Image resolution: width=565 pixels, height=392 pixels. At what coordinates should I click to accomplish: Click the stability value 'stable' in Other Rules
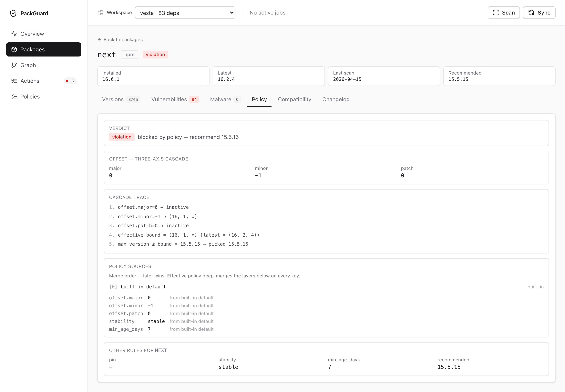228,367
